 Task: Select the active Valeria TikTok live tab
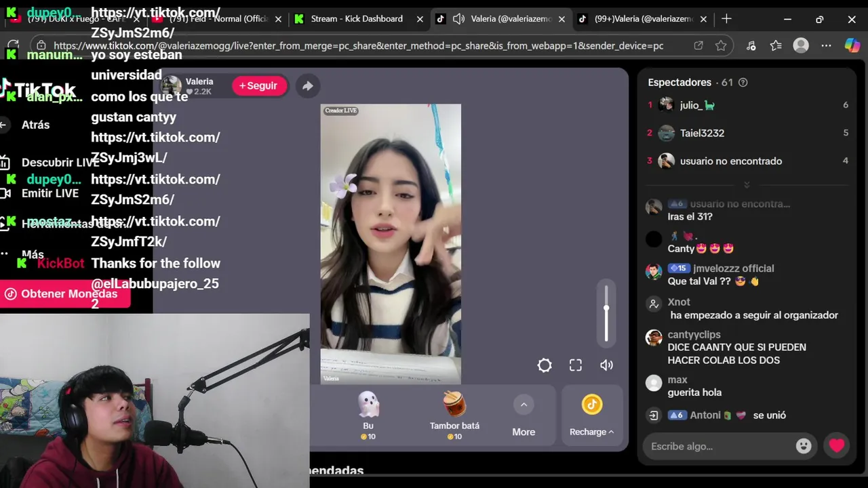click(500, 19)
